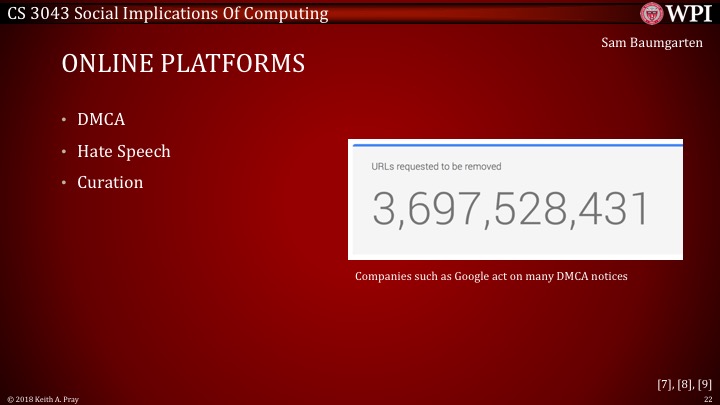Click the 2018 Keith A. Pray copyright
The image size is (720, 405).
tap(43, 399)
